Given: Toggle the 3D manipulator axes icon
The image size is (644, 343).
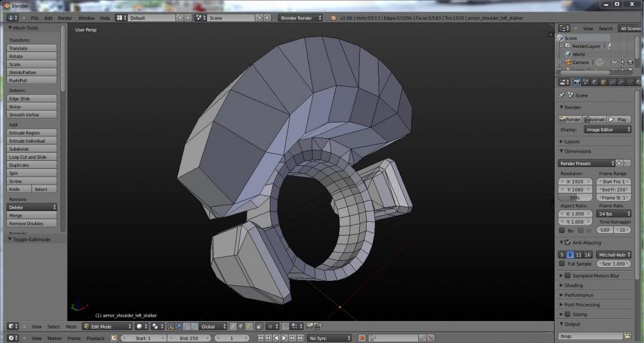Looking at the screenshot, I should pos(170,327).
